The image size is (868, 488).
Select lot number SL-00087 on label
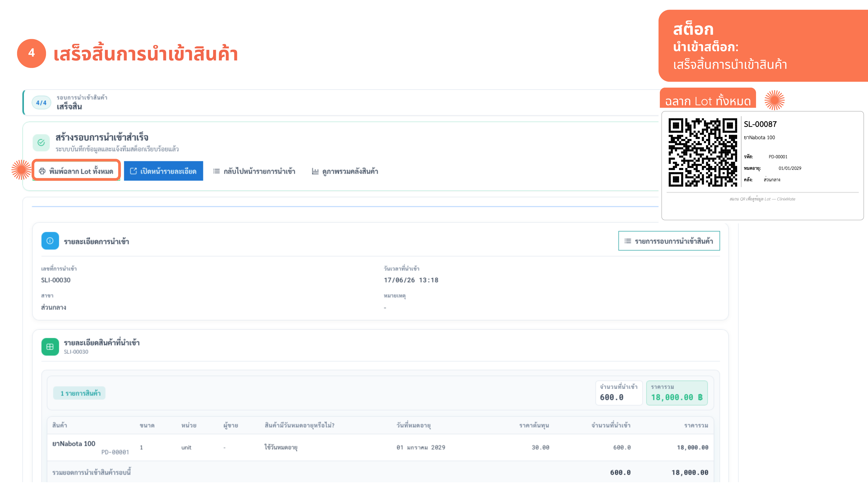pyautogui.click(x=760, y=124)
